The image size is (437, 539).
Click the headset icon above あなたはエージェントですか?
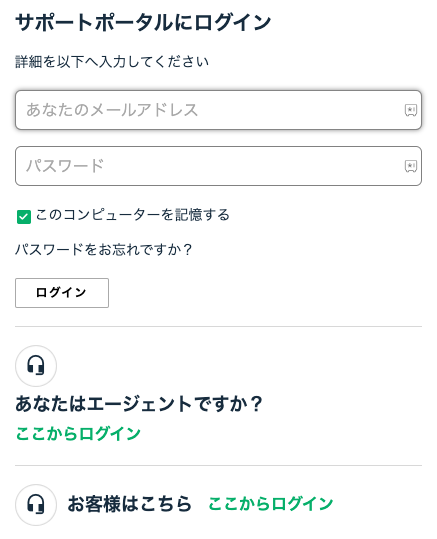[x=36, y=365]
